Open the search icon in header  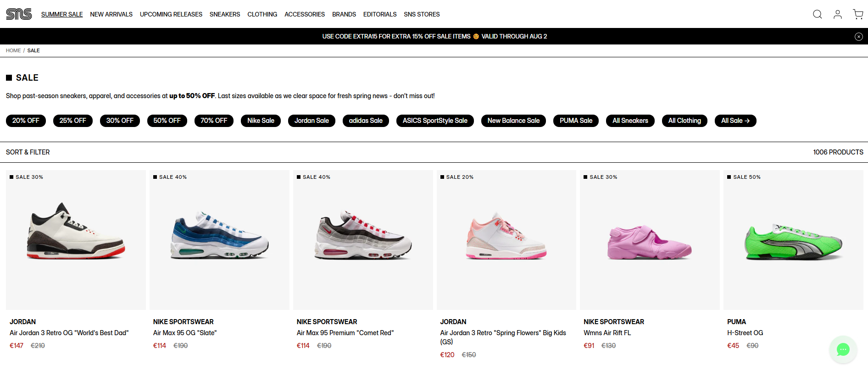(x=818, y=14)
